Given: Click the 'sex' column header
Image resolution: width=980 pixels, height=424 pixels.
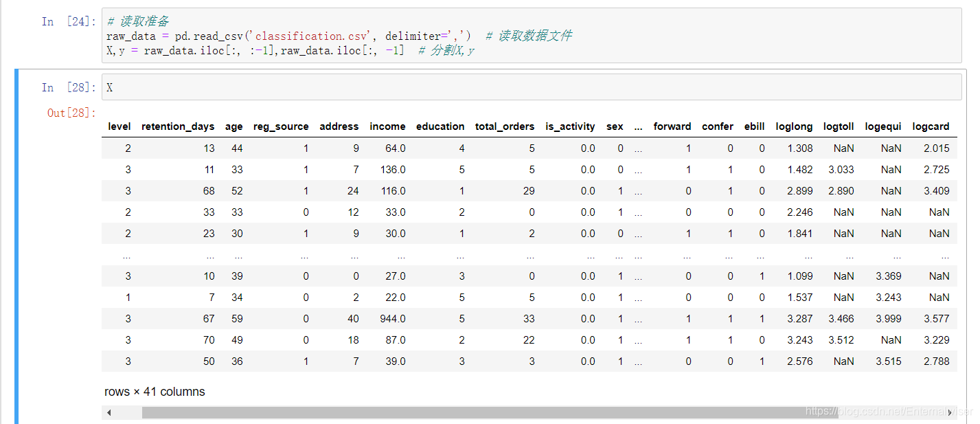Looking at the screenshot, I should [x=615, y=126].
